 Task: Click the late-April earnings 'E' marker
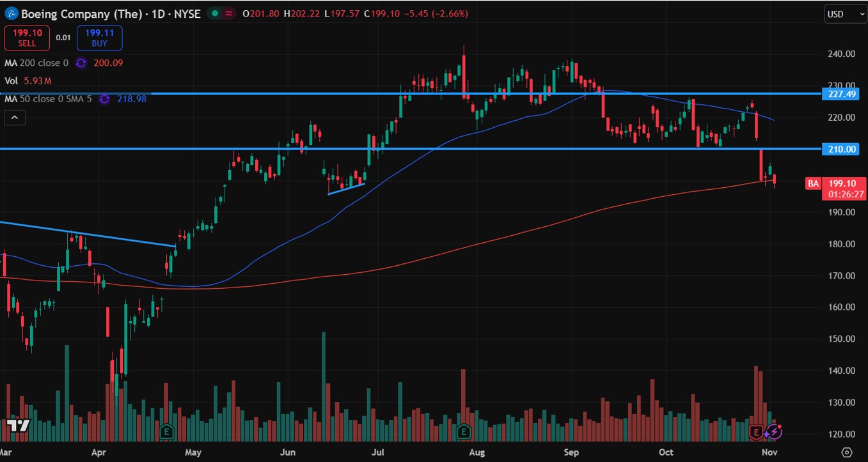(x=166, y=431)
